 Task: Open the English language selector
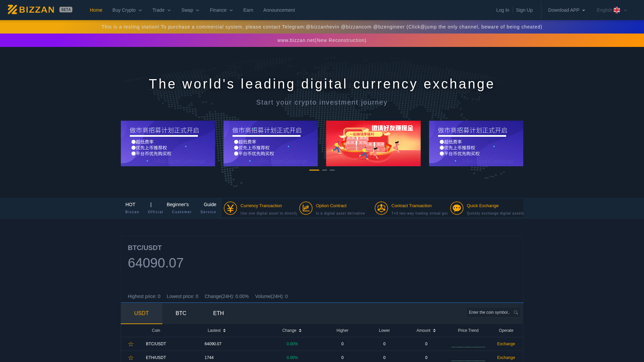(612, 10)
